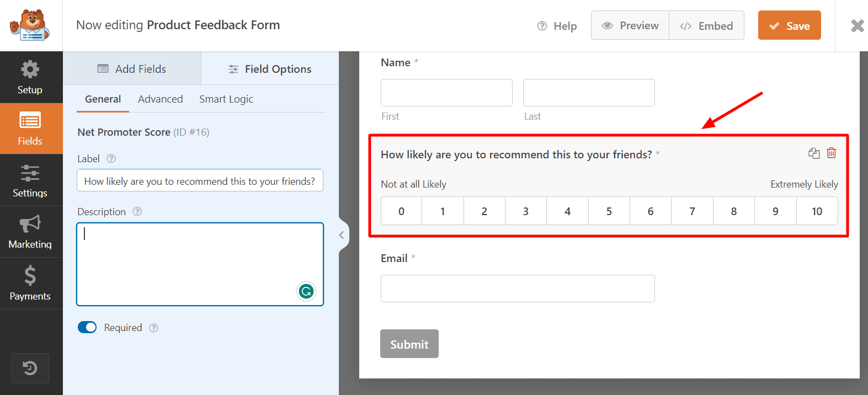This screenshot has height=395, width=868.
Task: Click into the Email input field
Action: (518, 289)
